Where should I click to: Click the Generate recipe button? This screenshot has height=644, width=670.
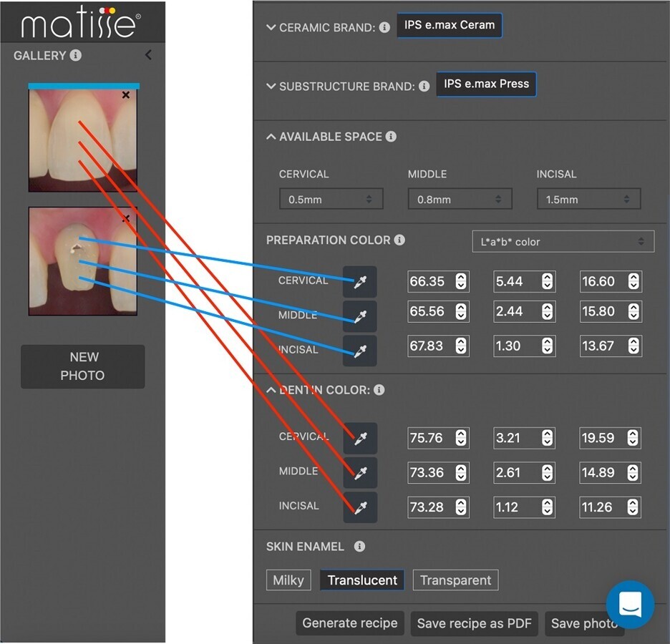pyautogui.click(x=349, y=623)
